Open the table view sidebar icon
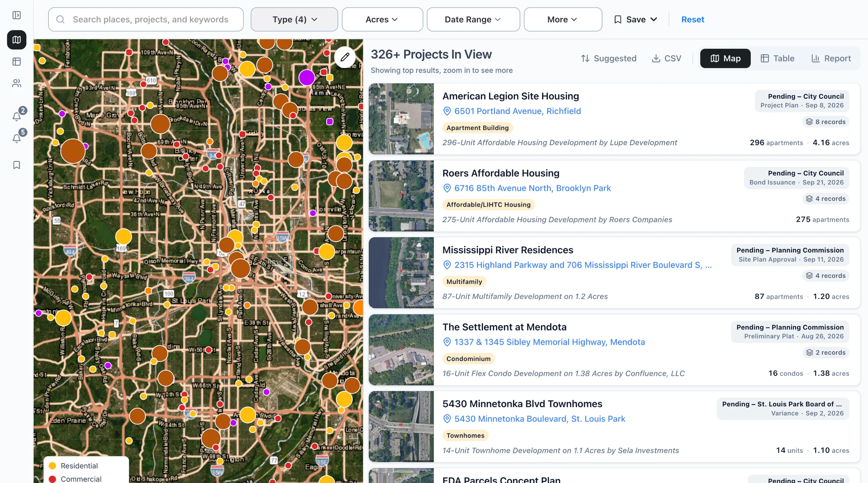868x483 pixels. tap(17, 62)
